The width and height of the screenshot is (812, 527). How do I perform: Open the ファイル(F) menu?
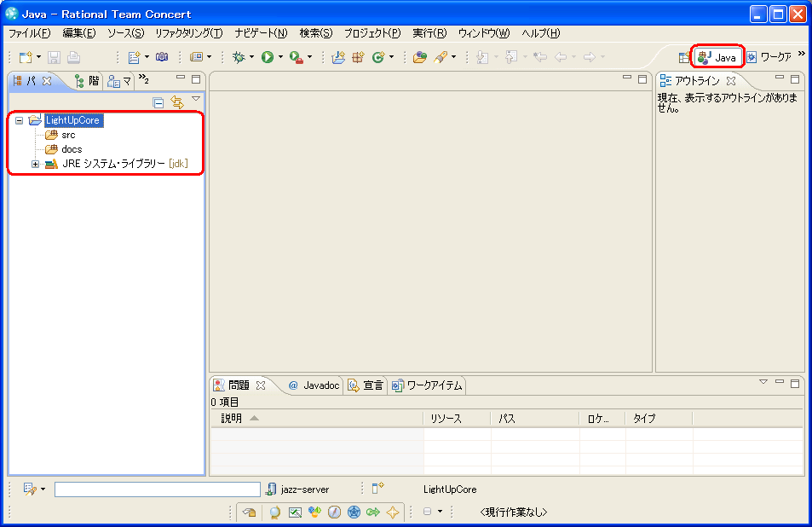click(x=30, y=33)
